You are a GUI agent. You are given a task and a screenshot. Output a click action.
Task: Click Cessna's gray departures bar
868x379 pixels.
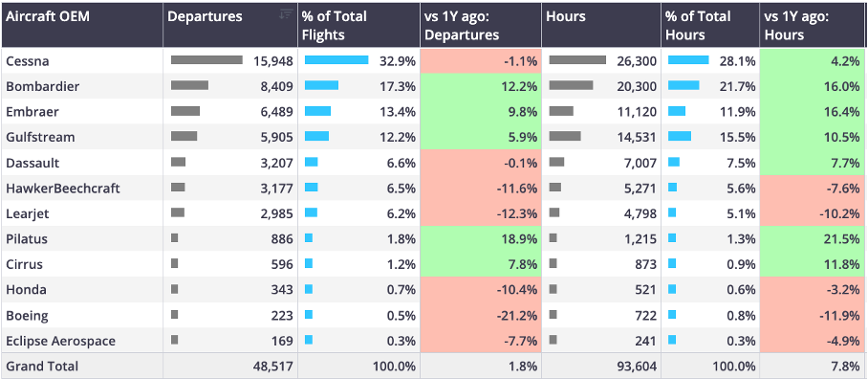pyautogui.click(x=206, y=60)
